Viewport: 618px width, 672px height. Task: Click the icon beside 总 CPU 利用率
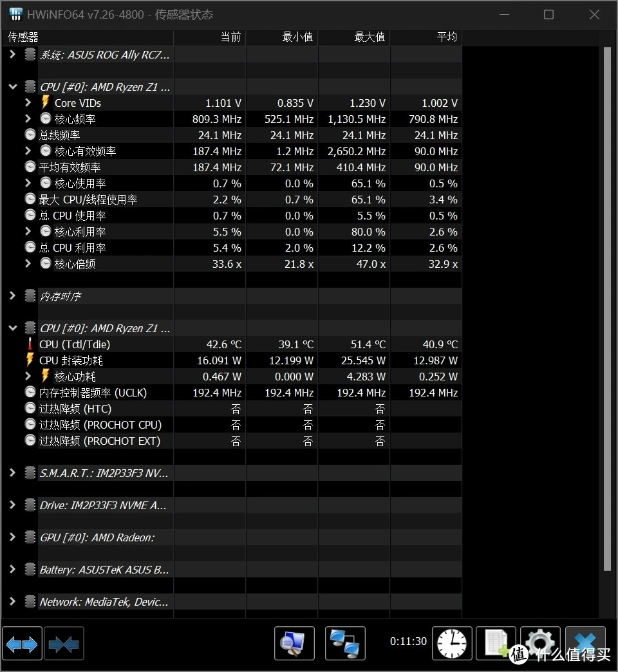pyautogui.click(x=30, y=247)
